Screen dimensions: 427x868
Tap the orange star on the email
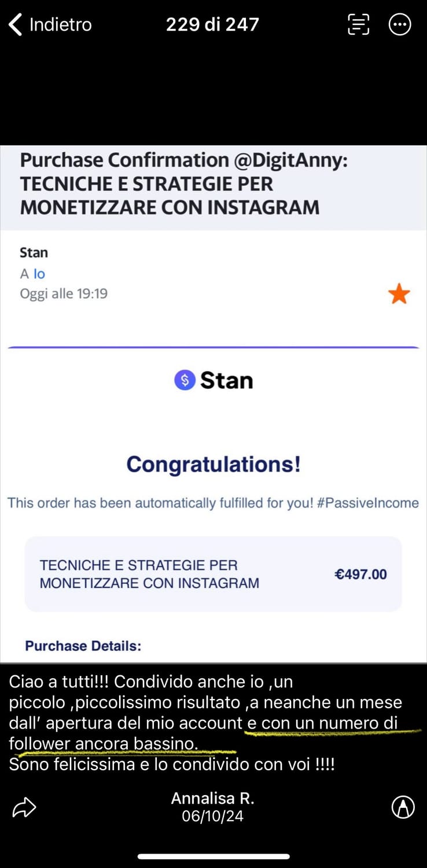[x=399, y=295]
